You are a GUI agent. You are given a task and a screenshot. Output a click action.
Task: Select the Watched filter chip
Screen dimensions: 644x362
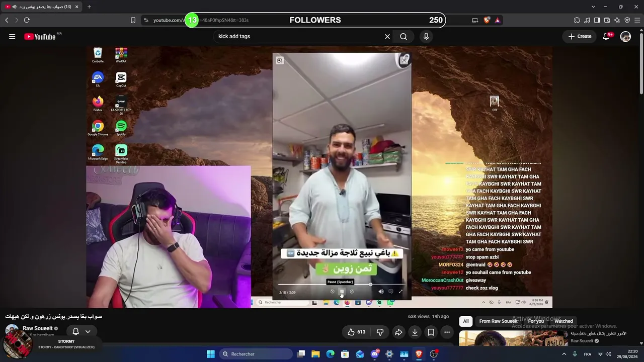click(x=563, y=321)
